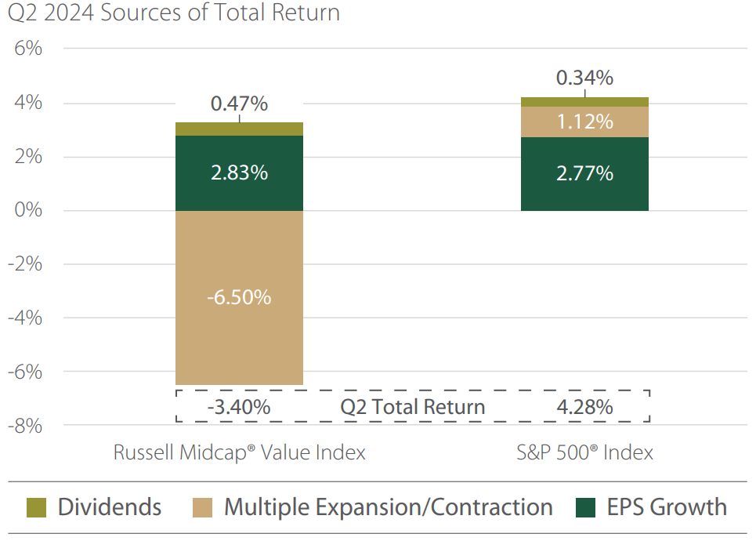
Task: Click the Dividends legend color swatch
Action: tap(36, 507)
